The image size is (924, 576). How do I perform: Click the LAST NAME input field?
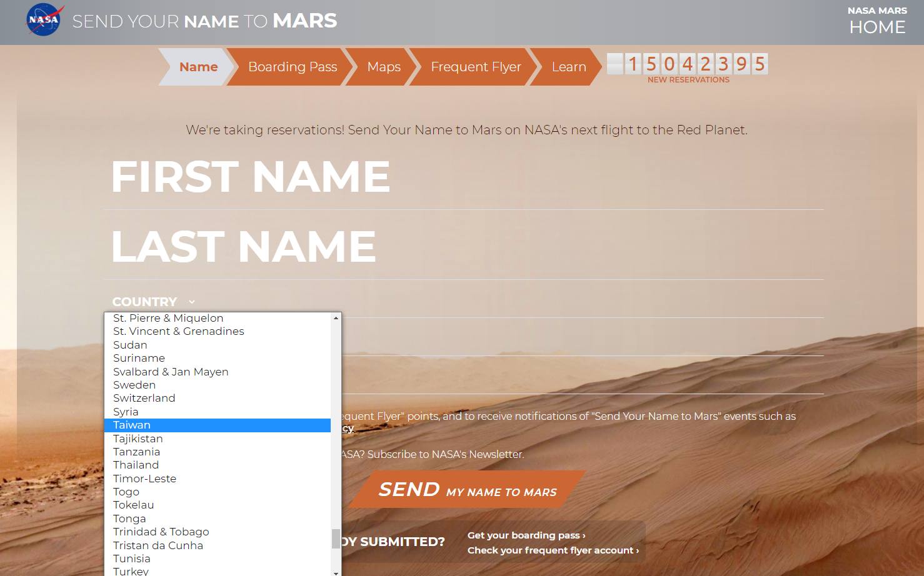point(464,247)
